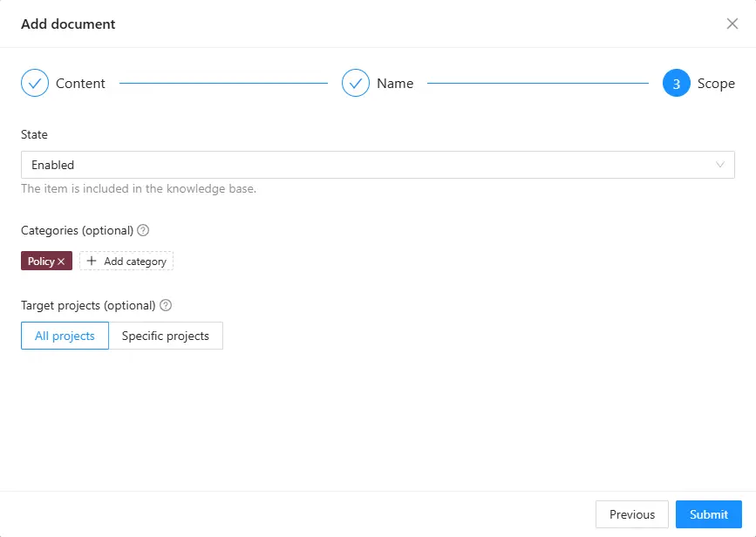The width and height of the screenshot is (756, 537).
Task: Click the State dropdown chevron arrow
Action: (x=720, y=164)
